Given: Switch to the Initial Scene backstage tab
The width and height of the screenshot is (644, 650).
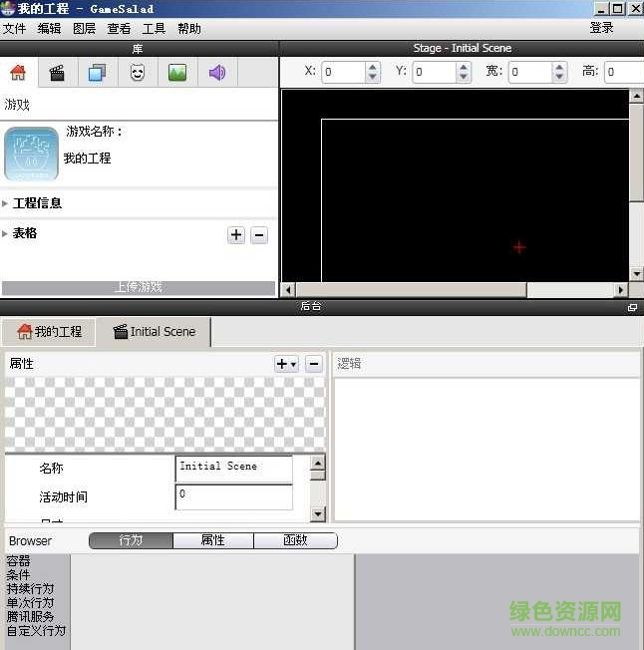Looking at the screenshot, I should 155,332.
